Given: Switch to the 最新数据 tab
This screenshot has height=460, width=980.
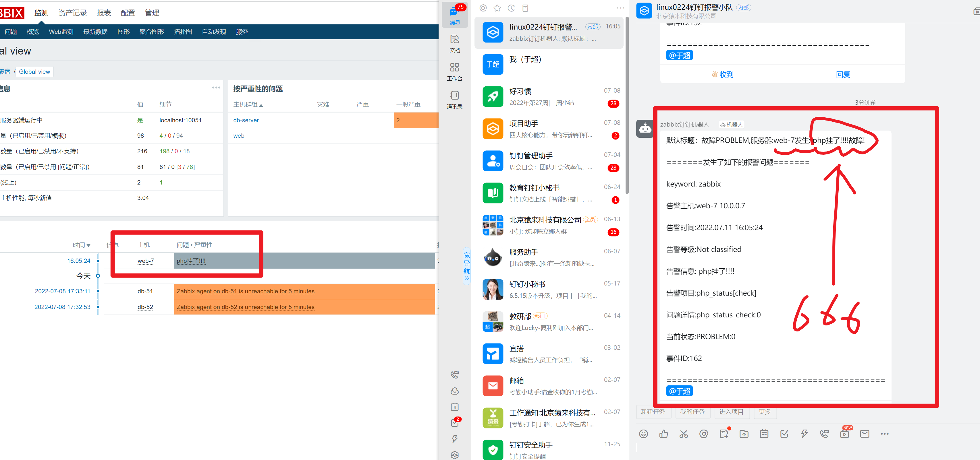Looking at the screenshot, I should tap(95, 32).
